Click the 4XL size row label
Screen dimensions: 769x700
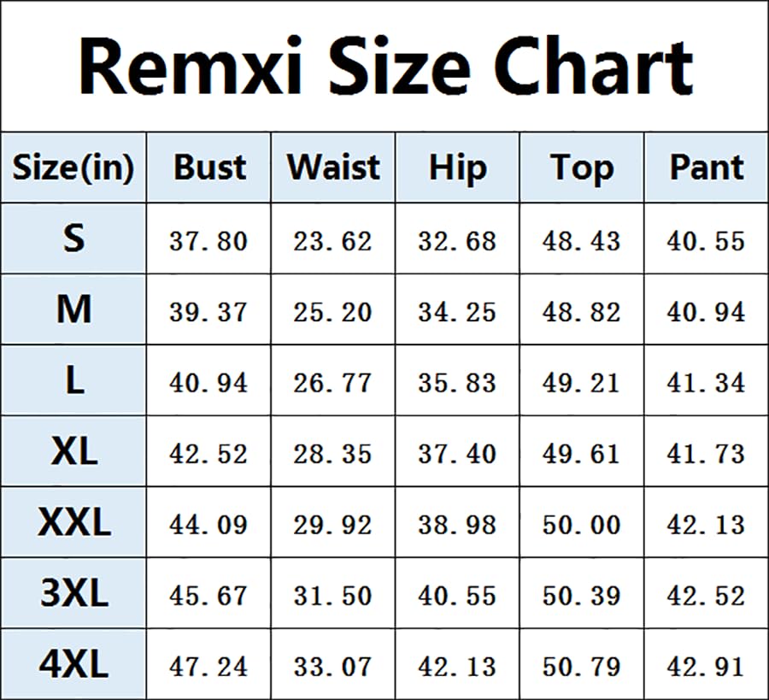[x=73, y=665]
